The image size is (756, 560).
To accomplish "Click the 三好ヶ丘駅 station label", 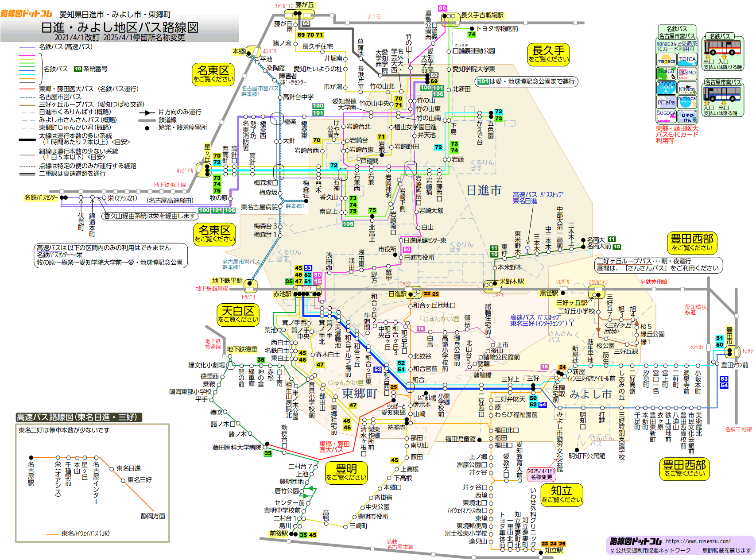I will (572, 303).
